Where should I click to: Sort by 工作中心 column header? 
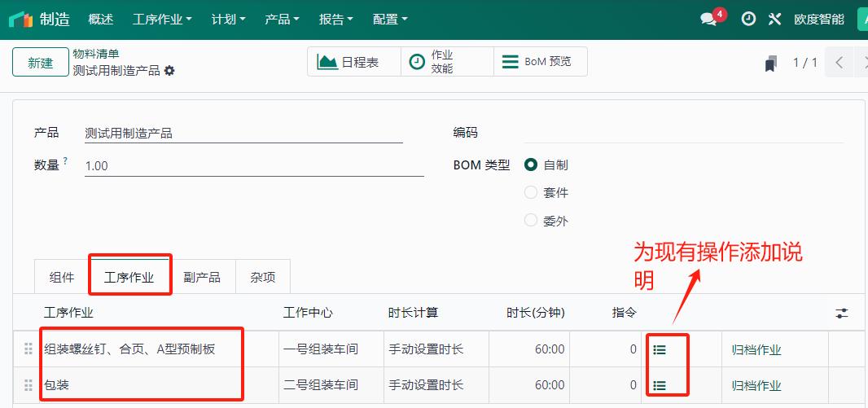coord(308,313)
